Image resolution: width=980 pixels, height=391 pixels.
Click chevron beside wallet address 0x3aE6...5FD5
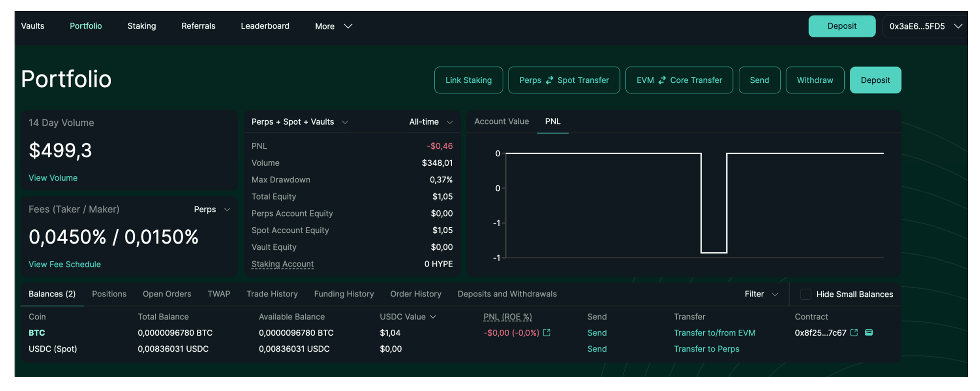pos(958,26)
